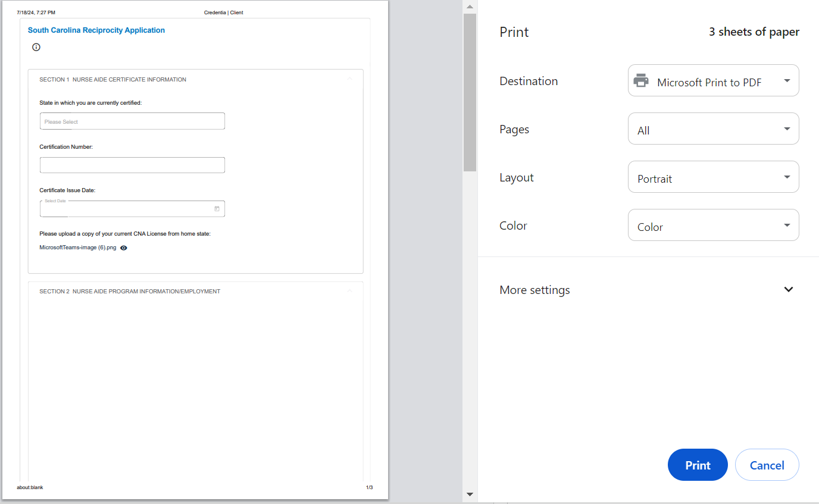
Task: Click the preview scrollbar up arrow
Action: [470, 7]
